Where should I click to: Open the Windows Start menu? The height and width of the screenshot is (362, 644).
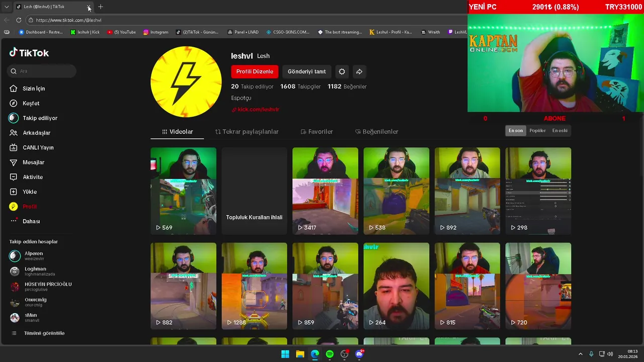click(285, 354)
